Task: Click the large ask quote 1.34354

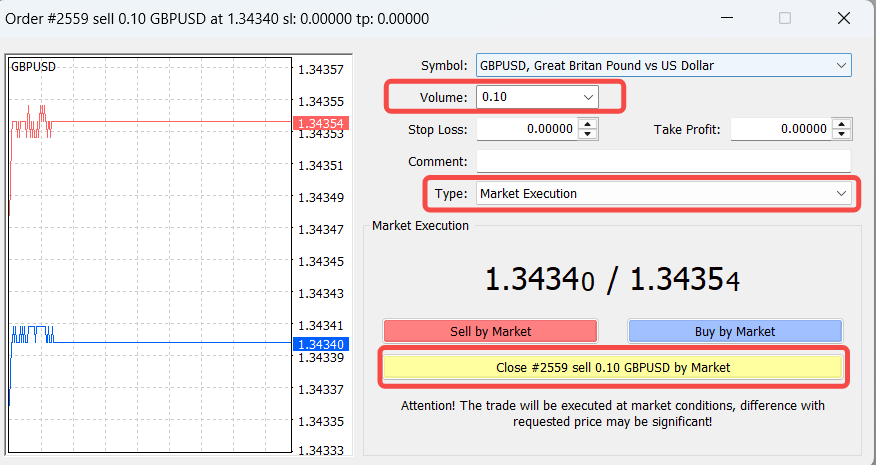Action: point(685,281)
